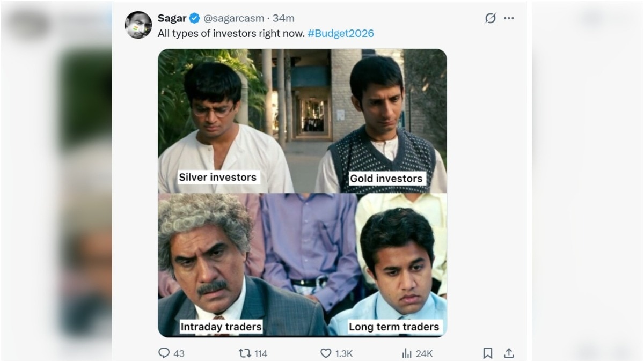Click the blue verified badge

coord(195,18)
